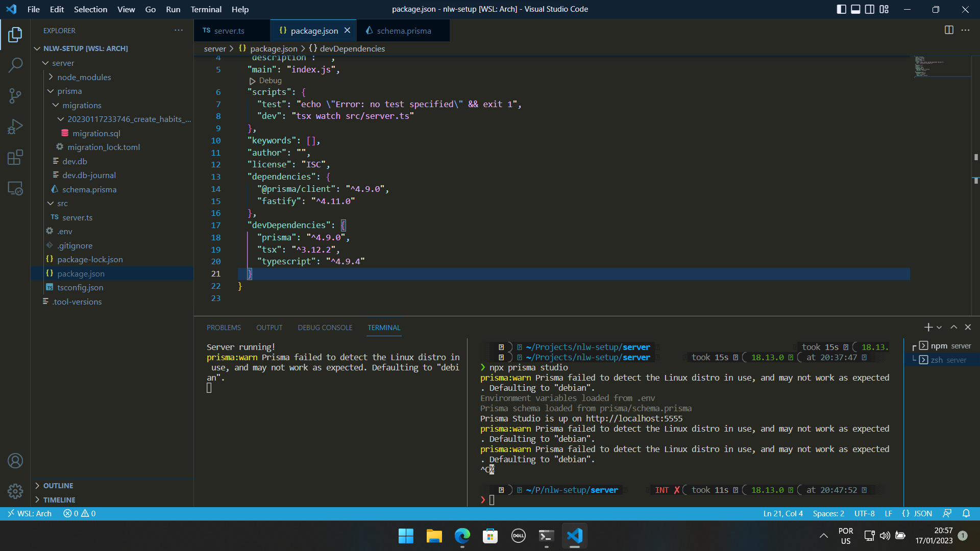Open Remote Explorer view
This screenshot has width=980, height=551.
pyautogui.click(x=15, y=188)
